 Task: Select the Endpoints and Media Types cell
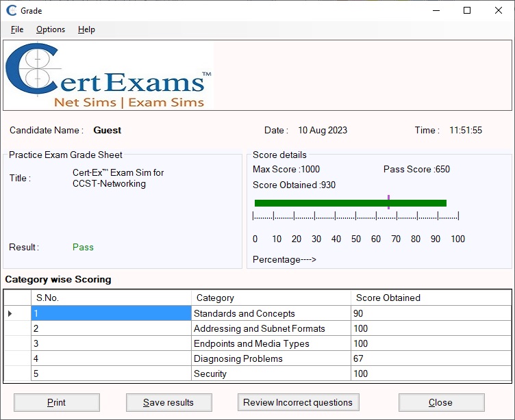pyautogui.click(x=271, y=343)
